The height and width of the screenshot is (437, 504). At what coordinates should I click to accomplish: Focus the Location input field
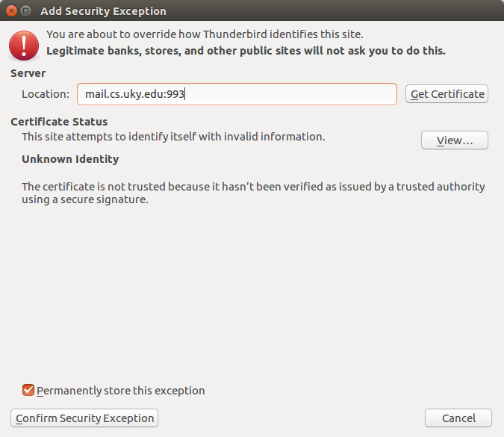[x=237, y=94]
